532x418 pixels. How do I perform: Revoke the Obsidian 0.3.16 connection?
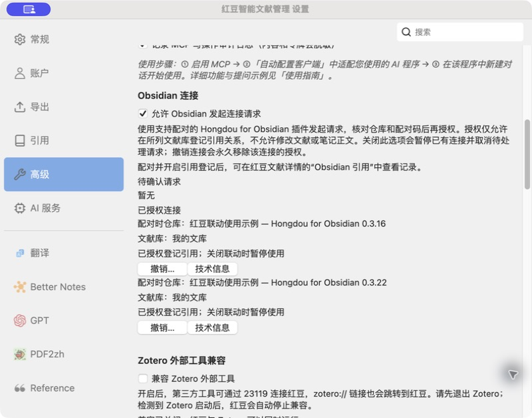click(162, 269)
